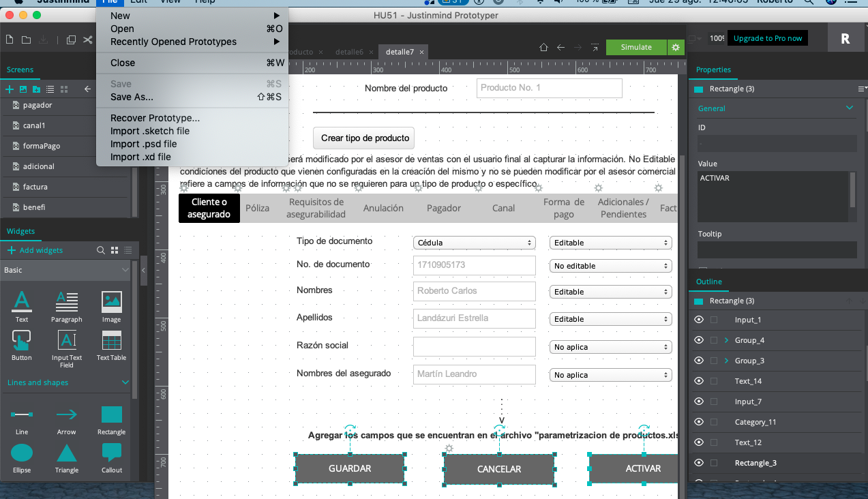Select the Ellipse shape widget
This screenshot has width=868, height=499.
tap(22, 453)
